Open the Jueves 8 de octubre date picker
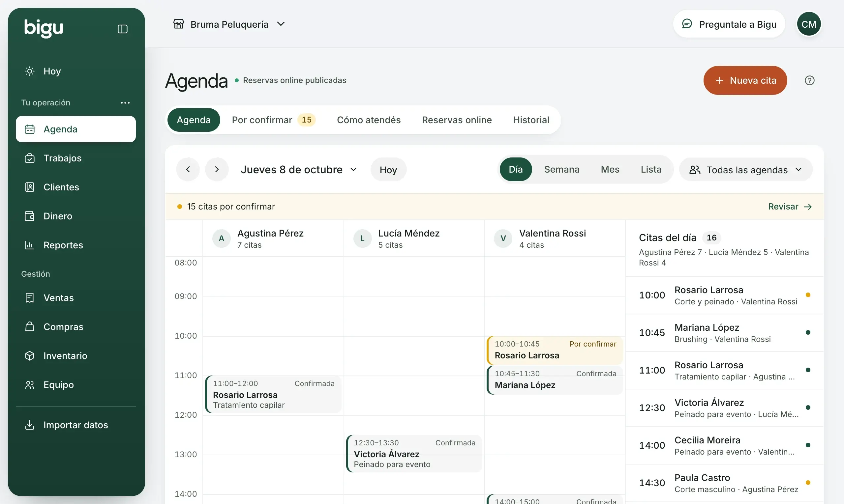844x504 pixels. tap(299, 169)
